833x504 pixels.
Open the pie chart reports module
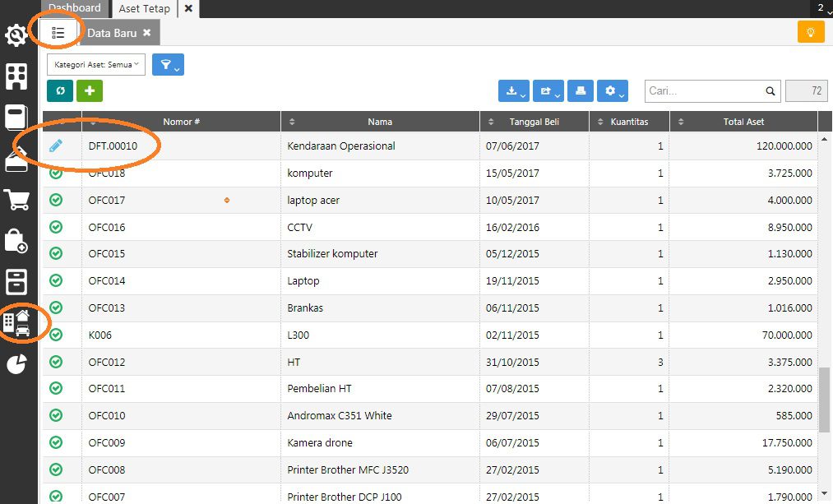(x=16, y=364)
